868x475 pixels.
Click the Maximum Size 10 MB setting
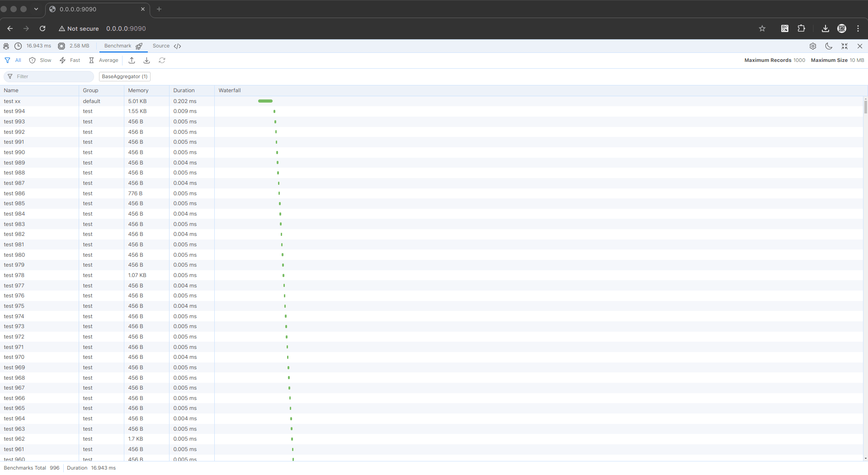pos(837,61)
